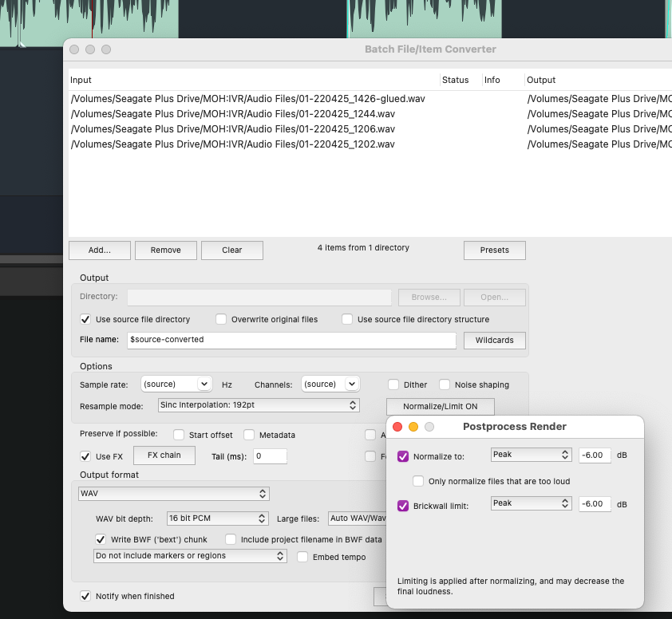672x619 pixels.
Task: Open the FX chain window
Action: pos(164,455)
